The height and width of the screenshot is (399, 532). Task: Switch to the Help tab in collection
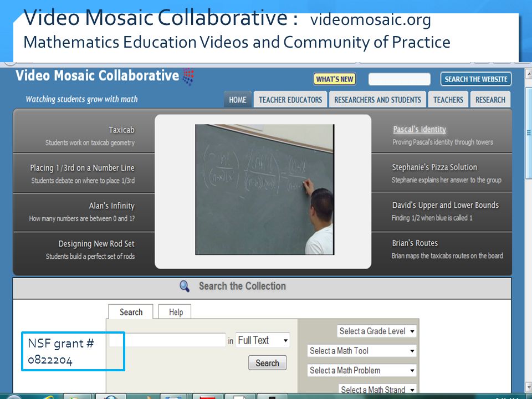[176, 312]
